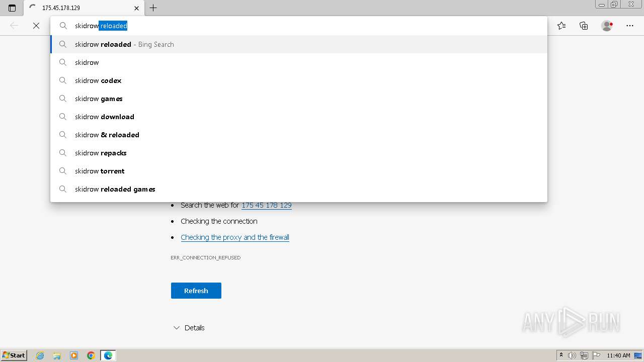This screenshot has height=362, width=644.
Task: Click the 11:40 AM taskbar clock
Action: [x=618, y=355]
